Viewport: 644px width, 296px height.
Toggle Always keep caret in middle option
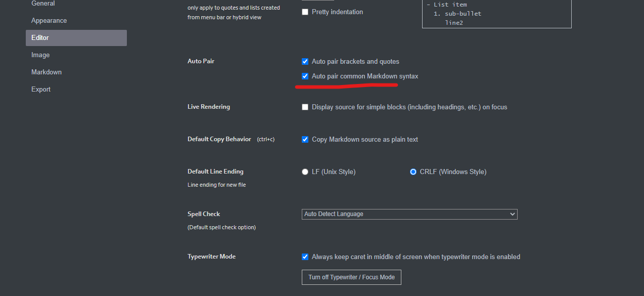pos(305,257)
